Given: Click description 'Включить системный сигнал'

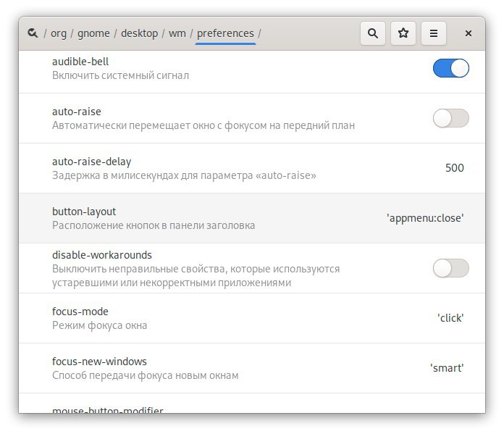Looking at the screenshot, I should click(120, 75).
